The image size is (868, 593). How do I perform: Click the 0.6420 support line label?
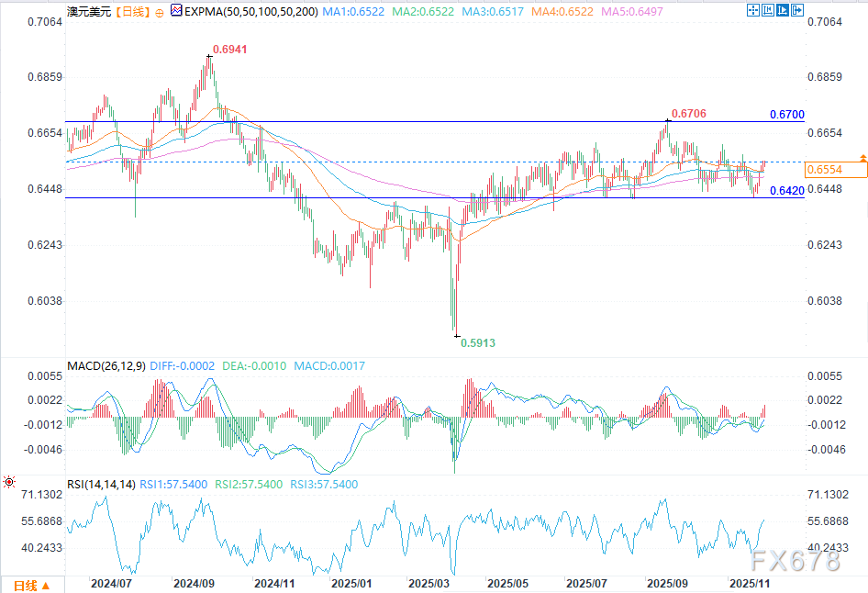(786, 191)
